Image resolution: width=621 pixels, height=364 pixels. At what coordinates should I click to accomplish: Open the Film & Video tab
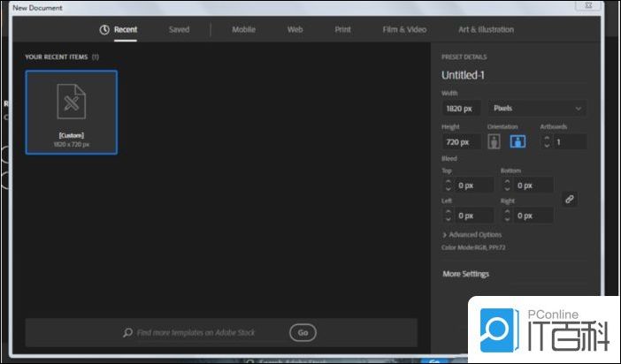[x=404, y=30]
